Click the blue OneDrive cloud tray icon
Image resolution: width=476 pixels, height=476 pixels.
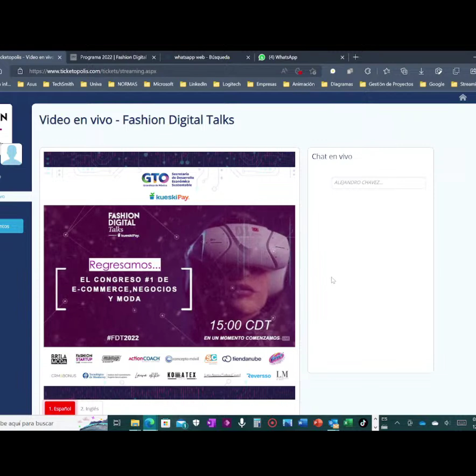coord(423,423)
